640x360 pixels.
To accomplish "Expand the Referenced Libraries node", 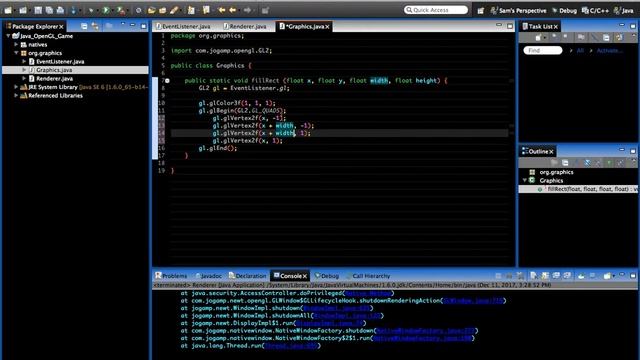I will [x=16, y=96].
